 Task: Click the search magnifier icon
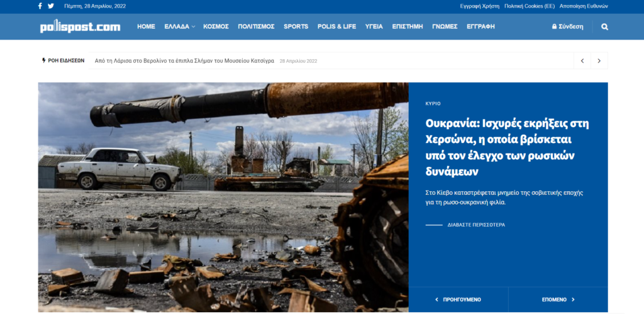click(604, 27)
